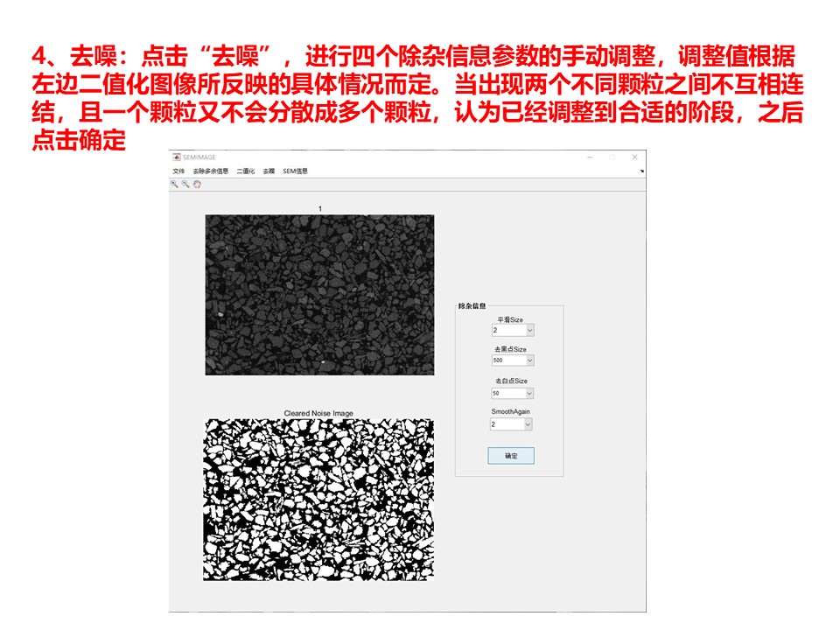Screen dimensions: 840x630
Task: Click the 去黑点Size label
Action: tap(510, 349)
